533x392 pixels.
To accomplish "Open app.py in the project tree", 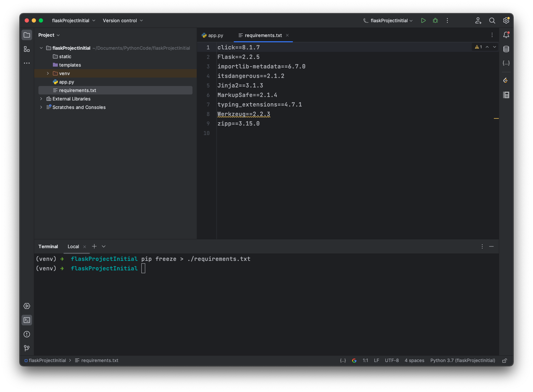I will point(66,82).
